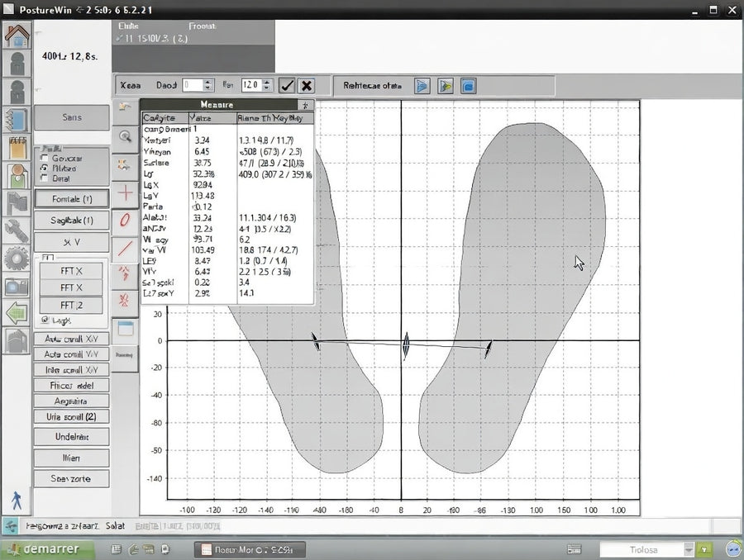Viewport: 744px width, 560px height.
Task: Click the house Home icon in sidebar
Action: coord(17,36)
